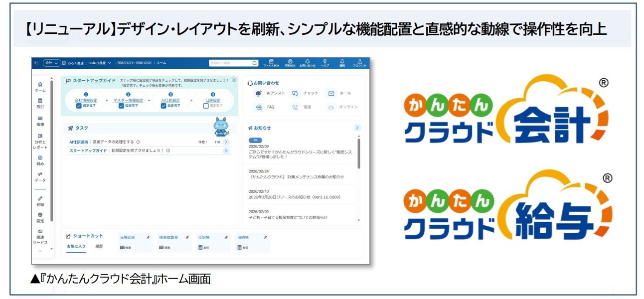The image size is (644, 299).
Task: Open the 会計 product dropdown
Action: (x=51, y=63)
